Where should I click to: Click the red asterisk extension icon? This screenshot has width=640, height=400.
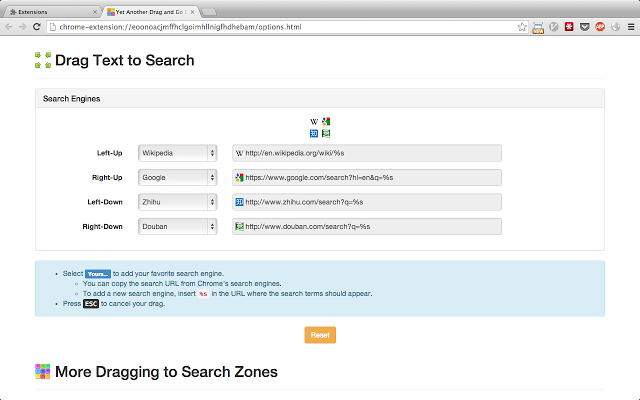tap(569, 27)
